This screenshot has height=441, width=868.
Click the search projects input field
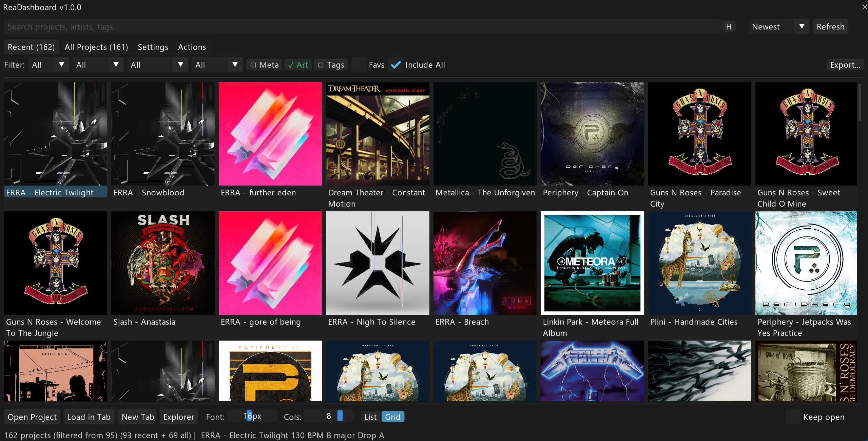click(362, 27)
